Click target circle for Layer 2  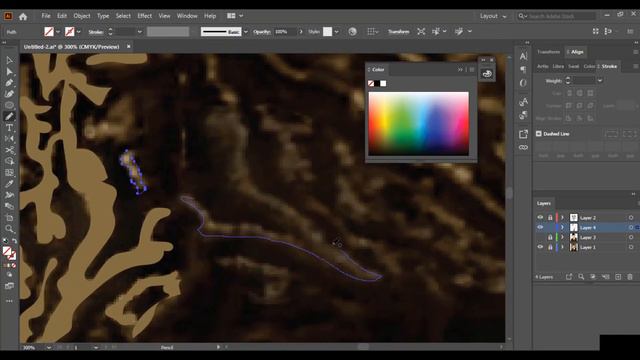pyautogui.click(x=631, y=218)
